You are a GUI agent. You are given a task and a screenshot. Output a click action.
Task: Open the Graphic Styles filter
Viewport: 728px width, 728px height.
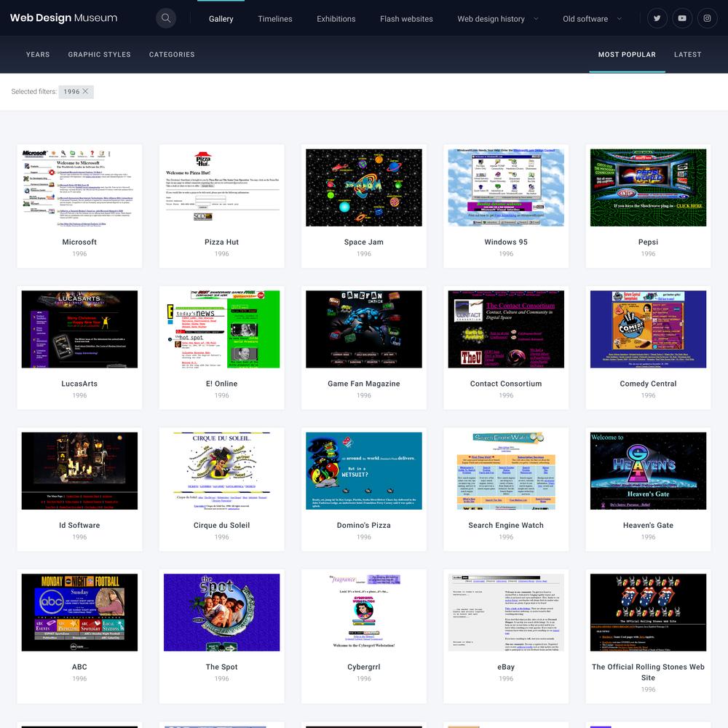point(99,55)
